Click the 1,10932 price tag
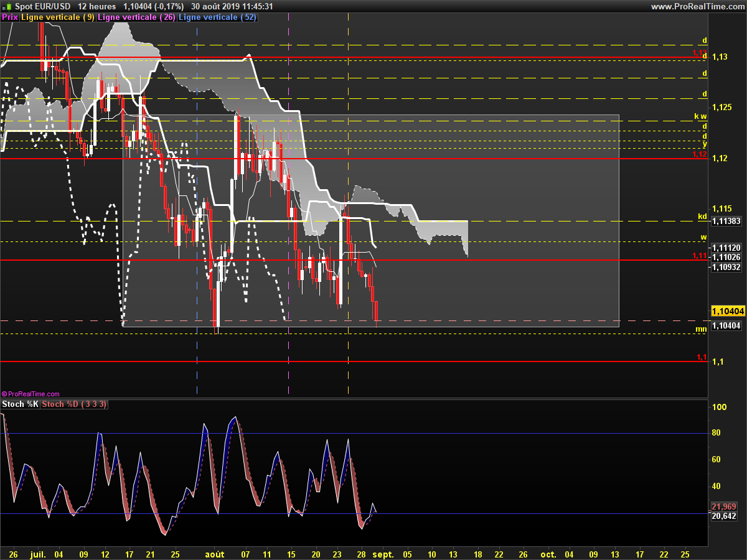The height and width of the screenshot is (560, 747). click(726, 267)
